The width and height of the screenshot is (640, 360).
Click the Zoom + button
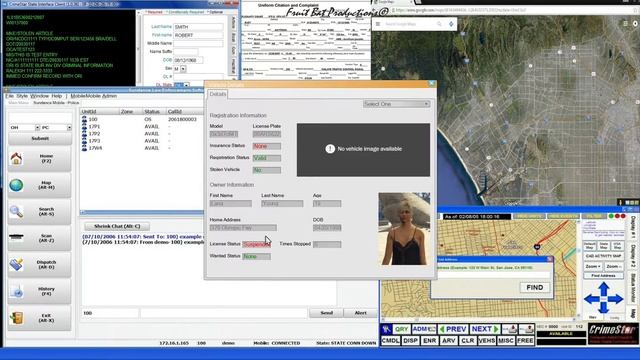[593, 267]
